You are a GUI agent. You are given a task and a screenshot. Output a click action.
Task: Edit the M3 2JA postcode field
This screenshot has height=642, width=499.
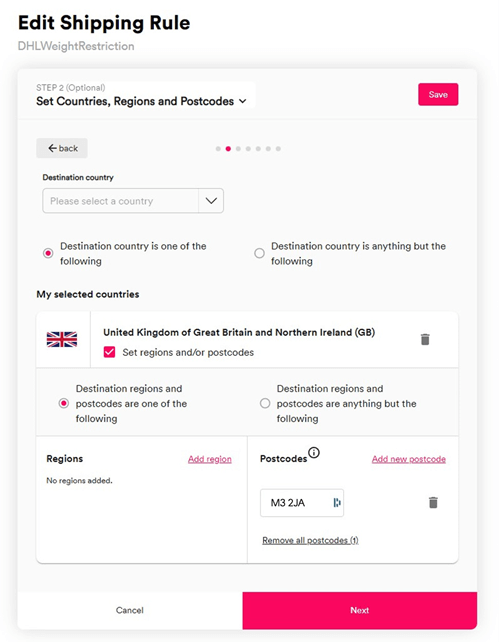click(x=302, y=502)
